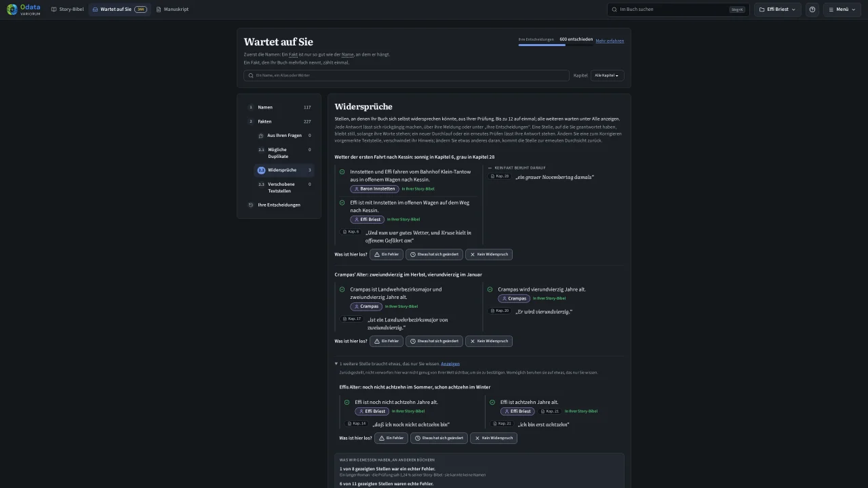
Task: Open Fakten in the sidebar
Action: click(x=279, y=121)
